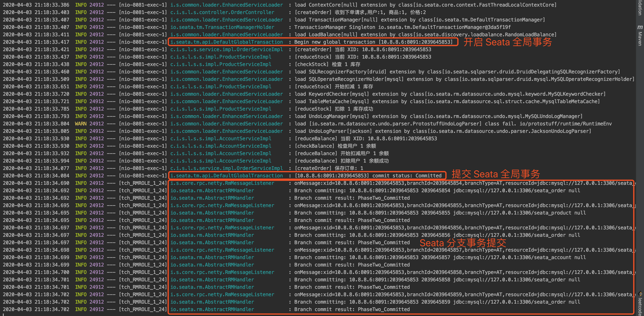Open AbstractRMHandler link on seata_product committing line
Image resolution: width=644 pixels, height=316 pixels.
point(212,213)
